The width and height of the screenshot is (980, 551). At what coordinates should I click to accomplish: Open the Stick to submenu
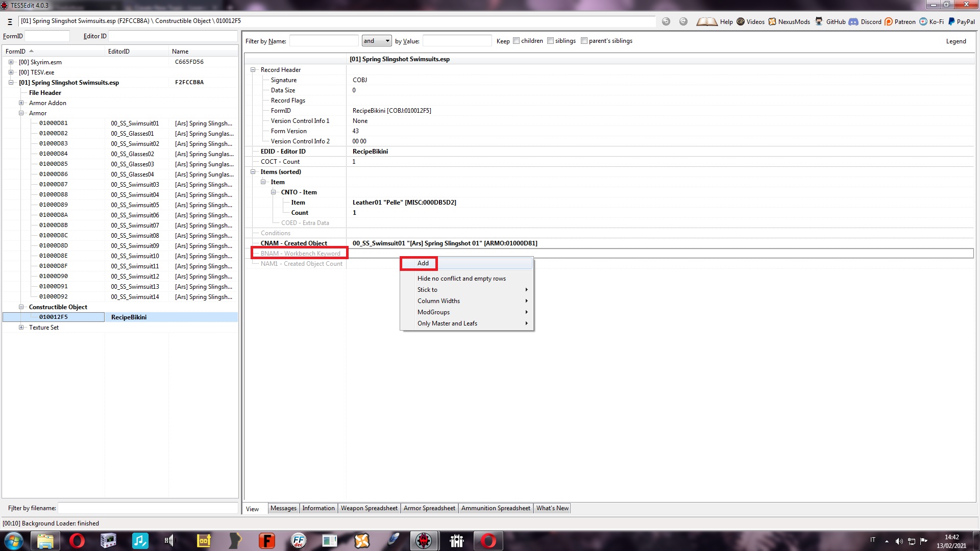pos(467,290)
